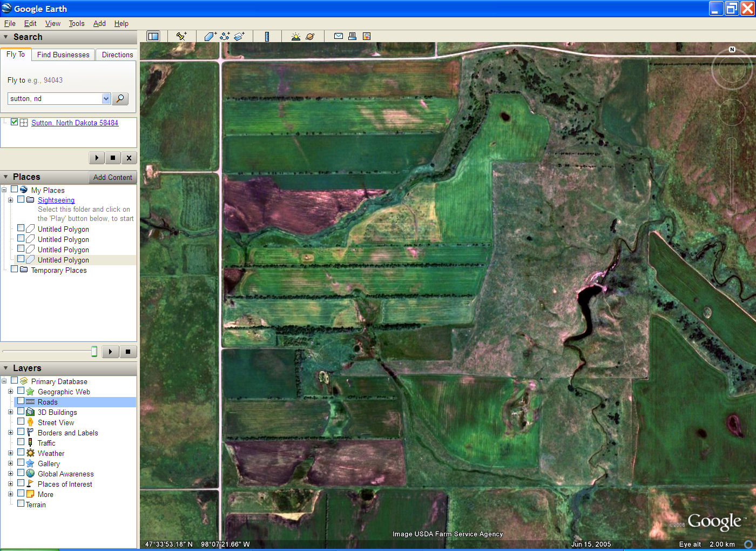Click the Add Content button
The width and height of the screenshot is (756, 551).
point(112,177)
